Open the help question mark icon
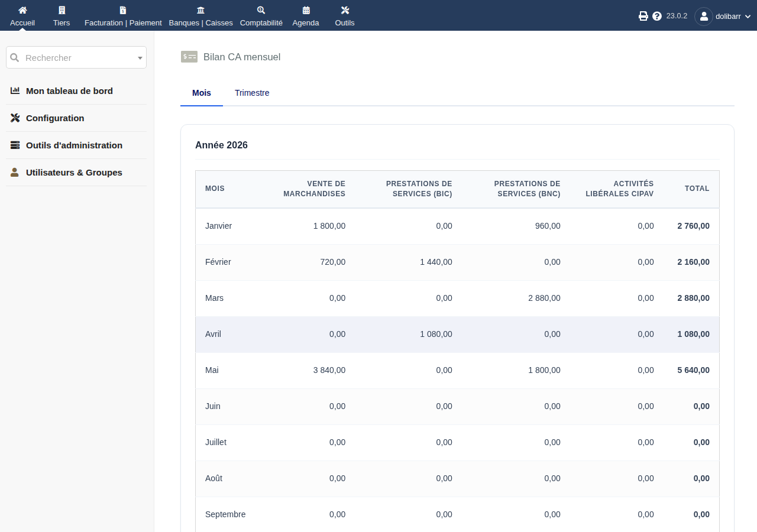 [x=657, y=16]
